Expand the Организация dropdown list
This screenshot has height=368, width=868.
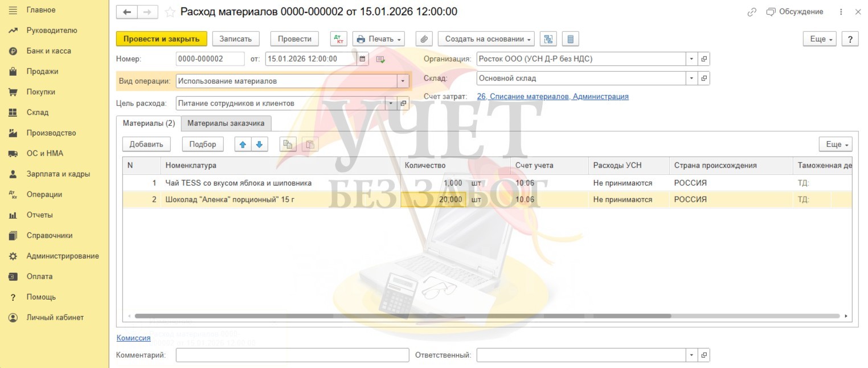[x=691, y=59]
